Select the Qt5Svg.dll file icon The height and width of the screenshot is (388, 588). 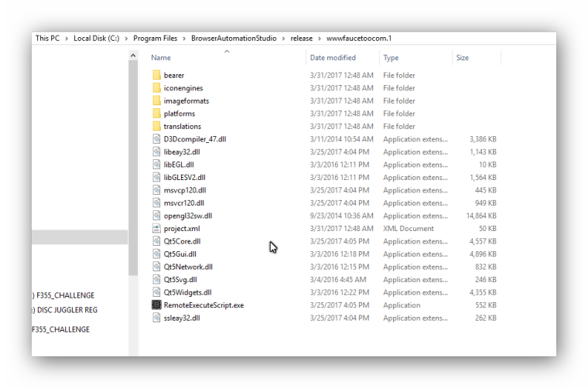(x=156, y=279)
